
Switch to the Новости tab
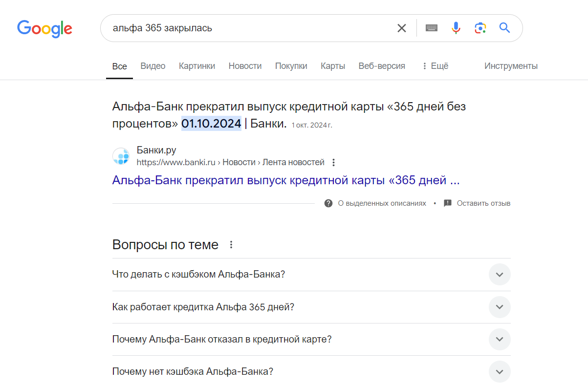[x=245, y=66]
